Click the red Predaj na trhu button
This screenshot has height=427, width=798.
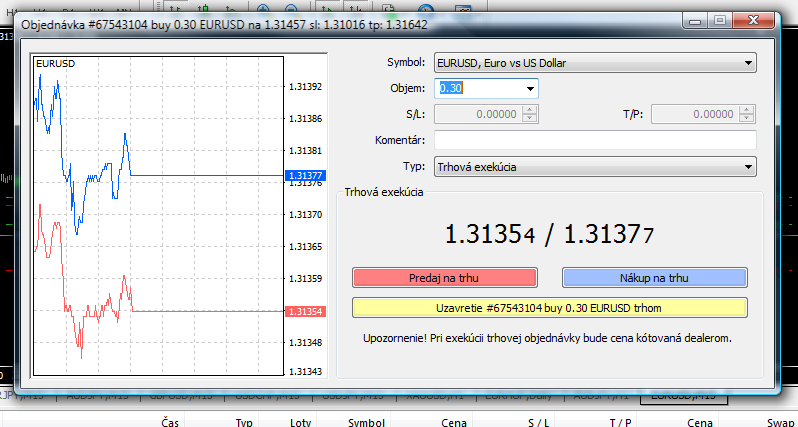[444, 278]
